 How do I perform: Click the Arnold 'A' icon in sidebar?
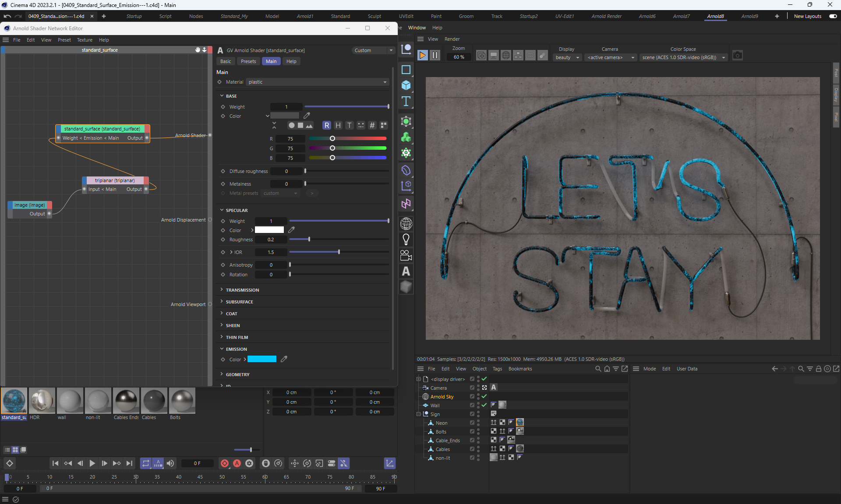pos(406,271)
